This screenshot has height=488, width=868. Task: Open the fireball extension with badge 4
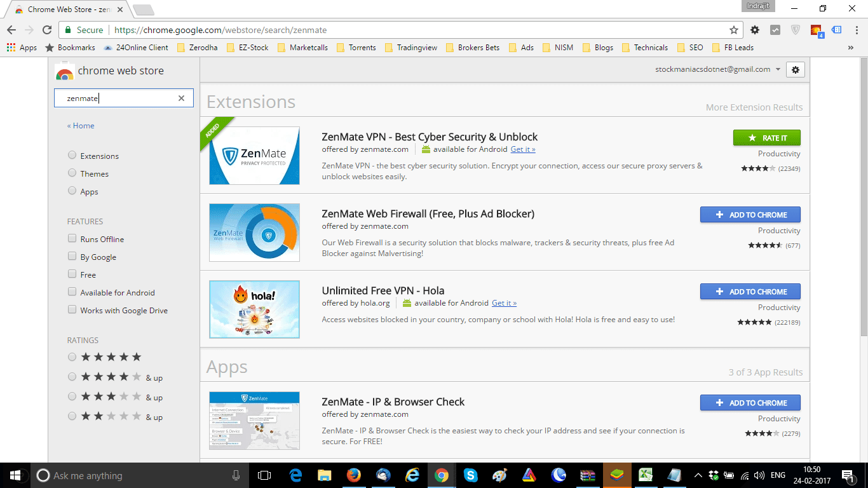[x=817, y=30]
